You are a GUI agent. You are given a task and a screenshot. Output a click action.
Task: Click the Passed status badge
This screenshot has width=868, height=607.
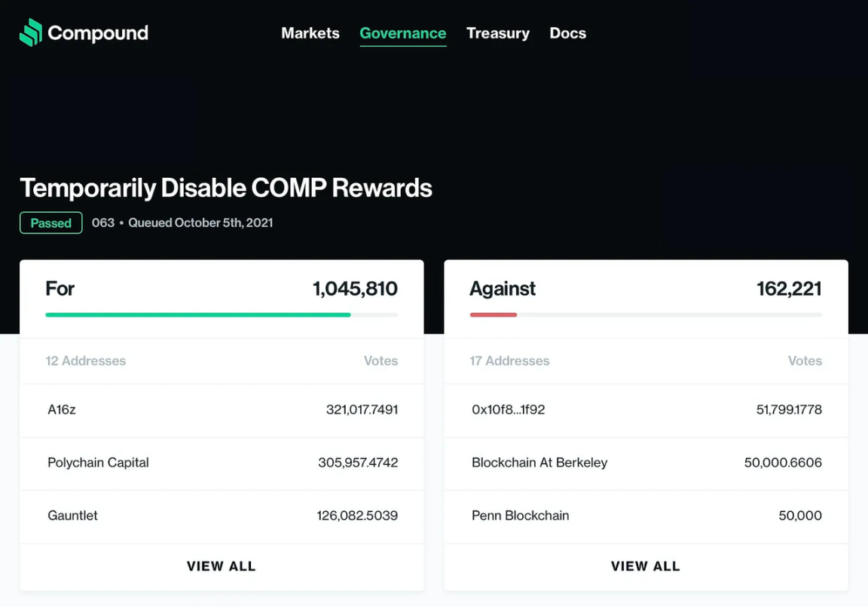click(50, 223)
